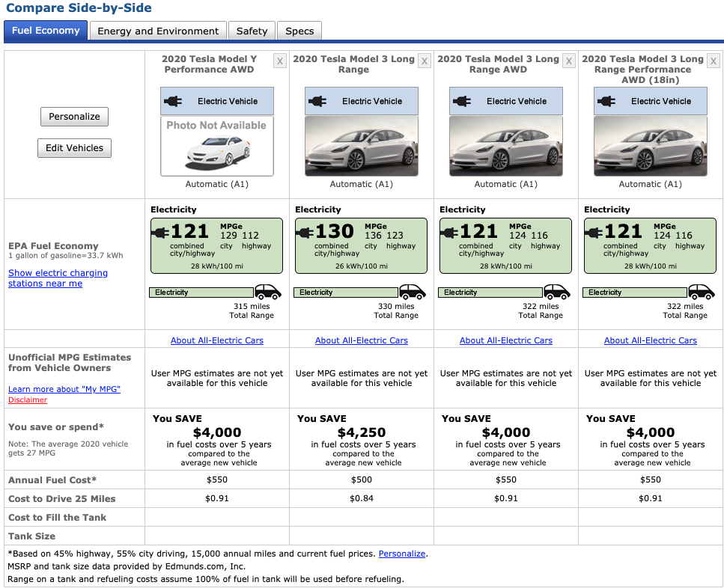Click the "Annual Fuel Cost*" row label
724x588 pixels.
coord(52,480)
